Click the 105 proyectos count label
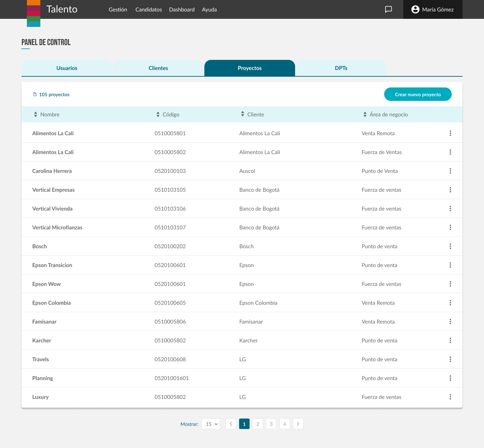 click(54, 95)
